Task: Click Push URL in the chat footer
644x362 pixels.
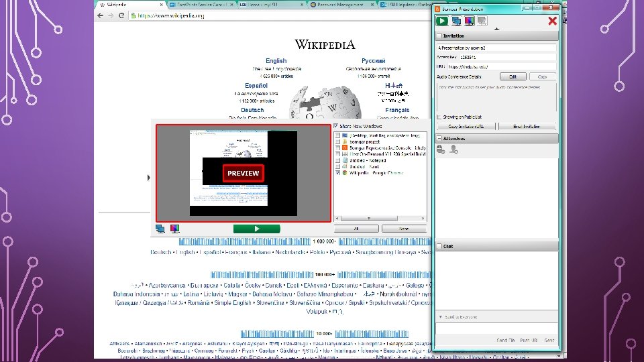Action: click(x=529, y=341)
